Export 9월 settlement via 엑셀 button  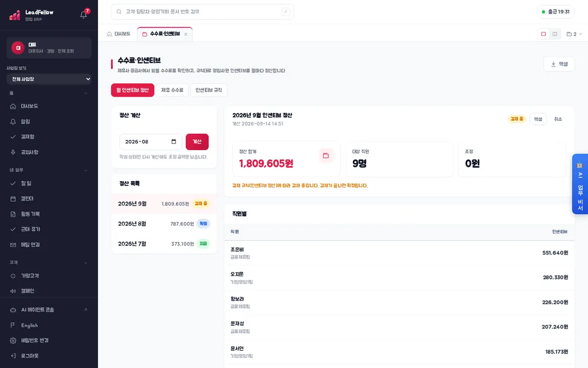tap(538, 119)
